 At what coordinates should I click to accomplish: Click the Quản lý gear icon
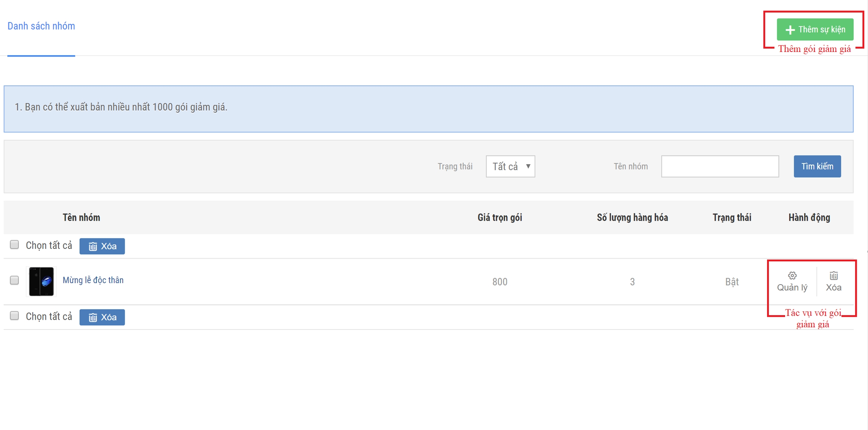click(792, 276)
